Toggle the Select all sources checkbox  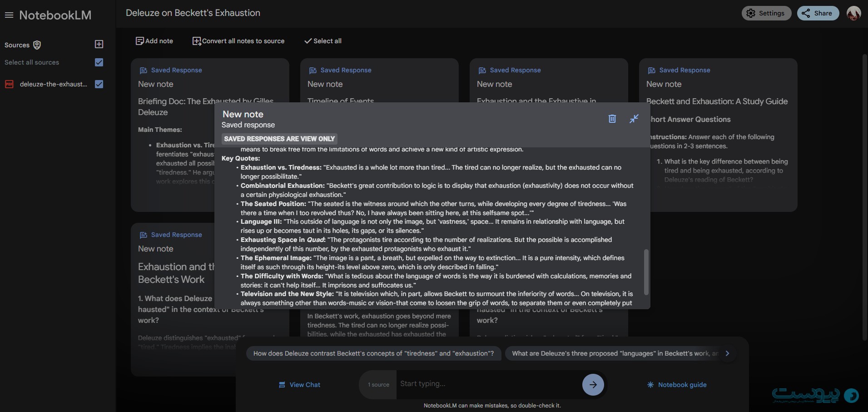pos(99,62)
